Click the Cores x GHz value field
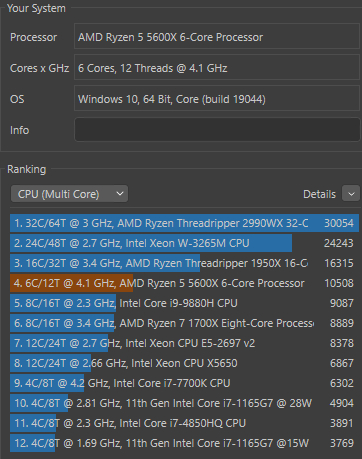The height and width of the screenshot is (459, 362). 217,68
